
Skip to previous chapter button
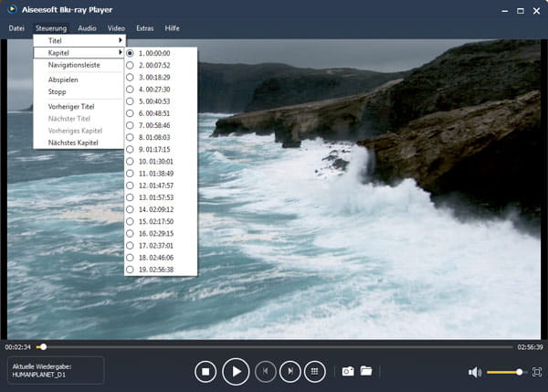(266, 371)
